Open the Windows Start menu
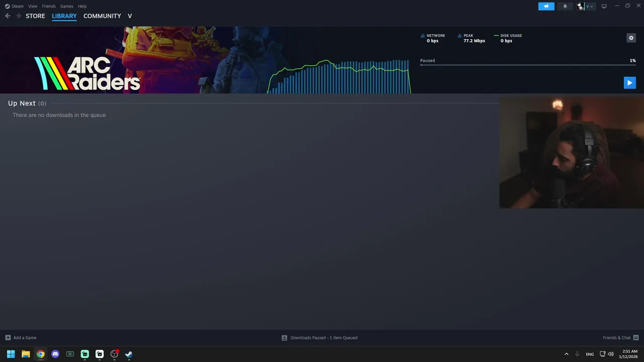The height and width of the screenshot is (362, 644). point(11,354)
